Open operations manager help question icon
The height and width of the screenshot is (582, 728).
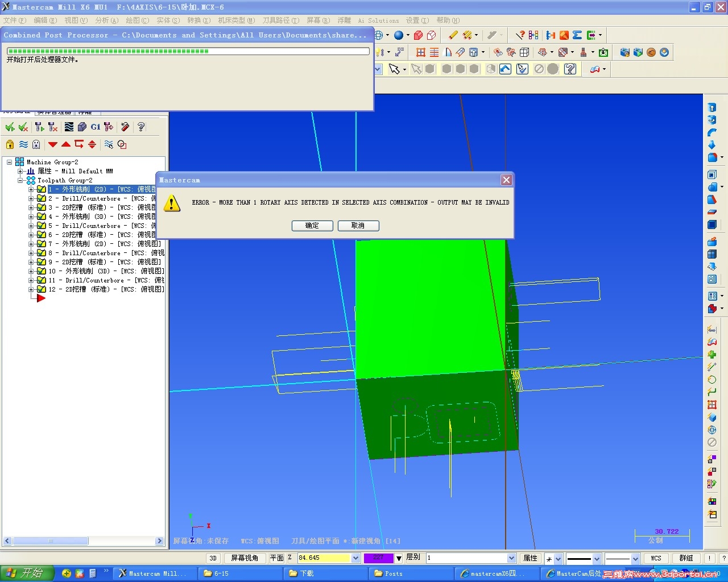(141, 127)
